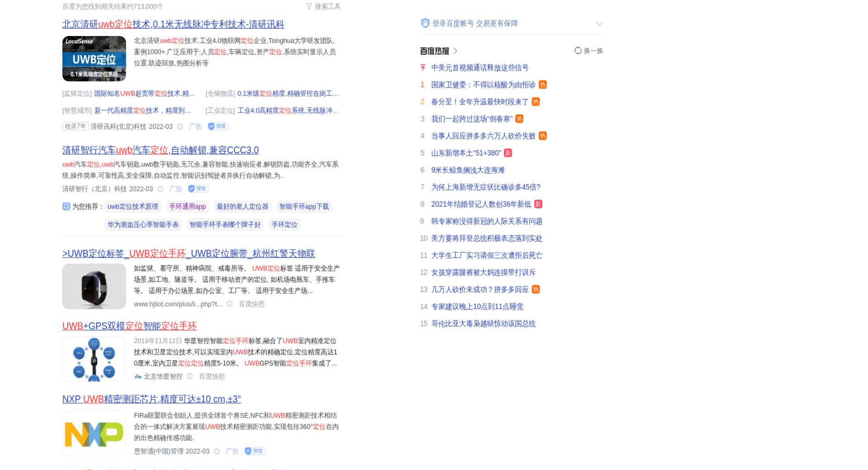The height and width of the screenshot is (470, 868).
Task: Click circle icon after 恩智浦(中国)管理 date
Action: (217, 451)
